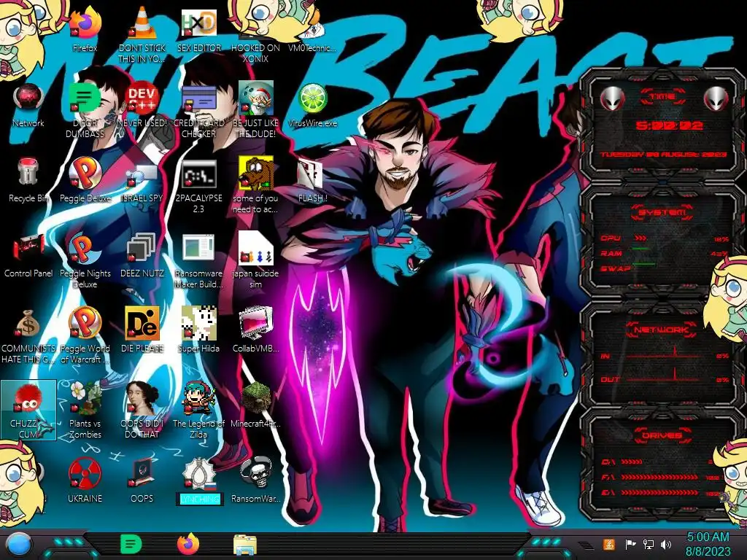
Task: Click the F:\ drive usage bar
Action: (659, 477)
